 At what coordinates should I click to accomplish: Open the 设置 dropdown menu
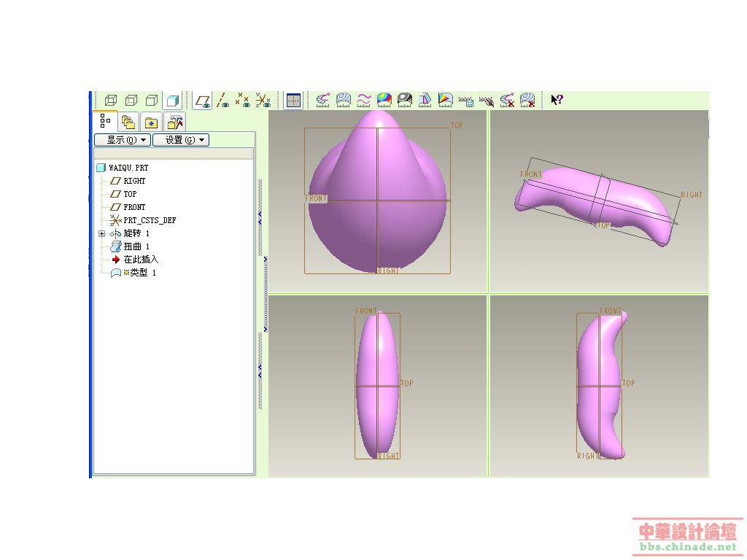pyautogui.click(x=180, y=140)
